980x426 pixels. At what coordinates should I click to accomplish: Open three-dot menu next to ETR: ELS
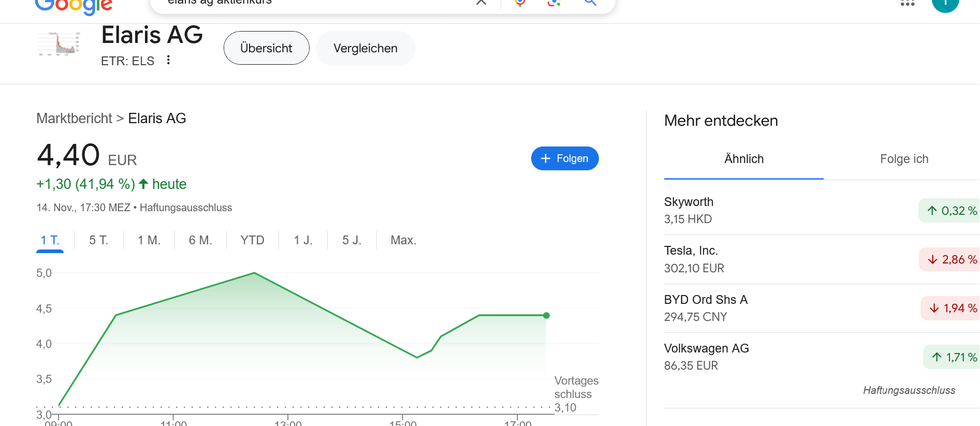point(168,60)
